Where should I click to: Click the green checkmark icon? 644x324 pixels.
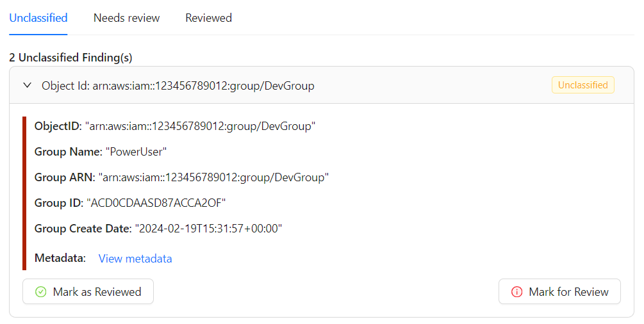coord(40,292)
